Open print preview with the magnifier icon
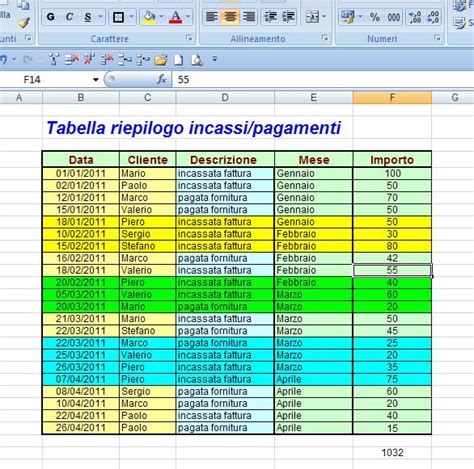 197,60
